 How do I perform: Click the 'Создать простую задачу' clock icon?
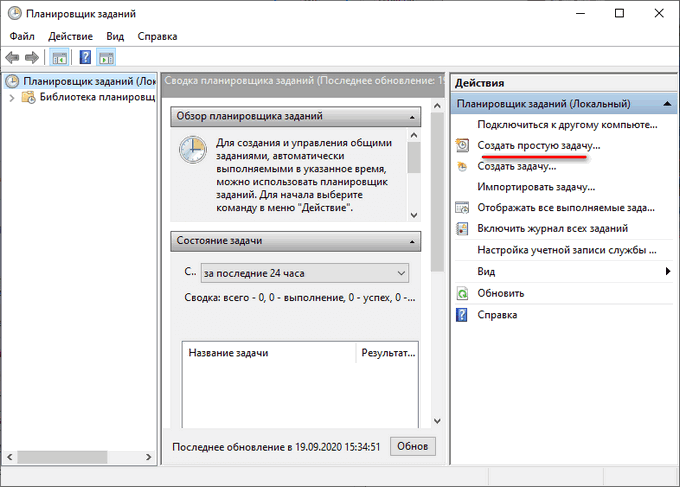pyautogui.click(x=462, y=146)
